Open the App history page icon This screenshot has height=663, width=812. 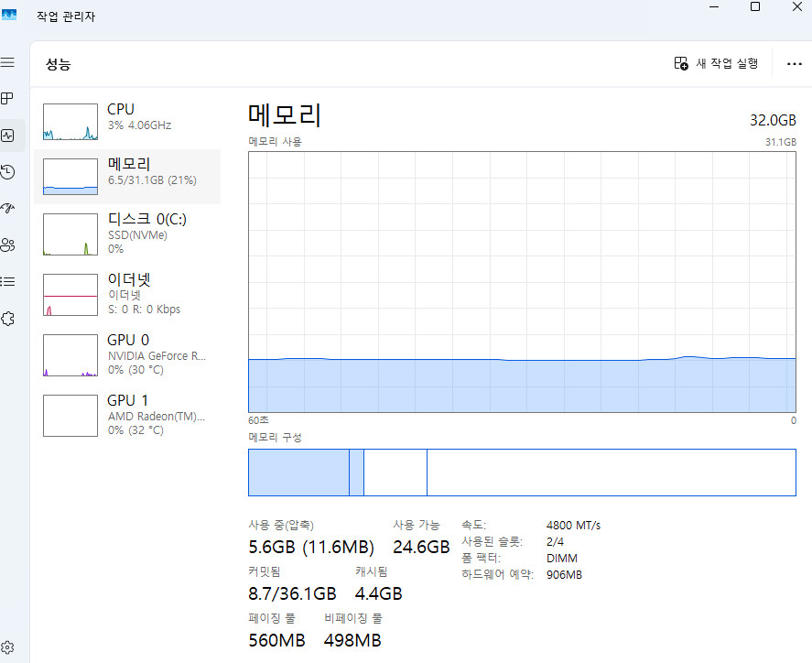click(x=7, y=172)
